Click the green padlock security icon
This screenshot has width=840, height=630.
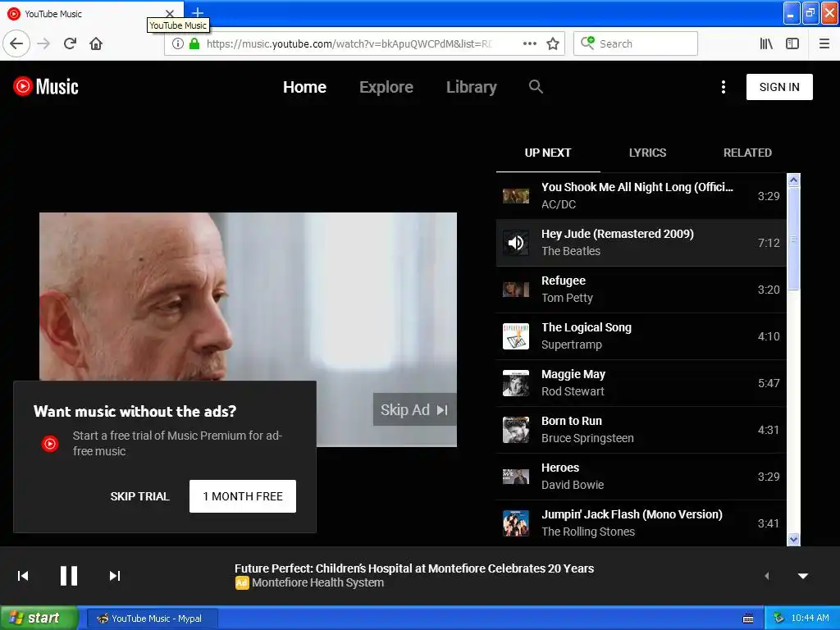pyautogui.click(x=194, y=43)
